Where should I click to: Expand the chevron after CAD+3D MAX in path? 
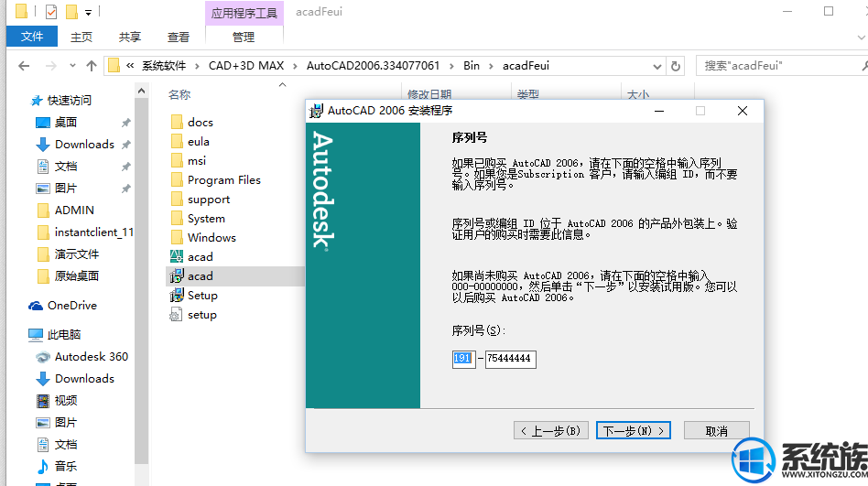coord(295,66)
